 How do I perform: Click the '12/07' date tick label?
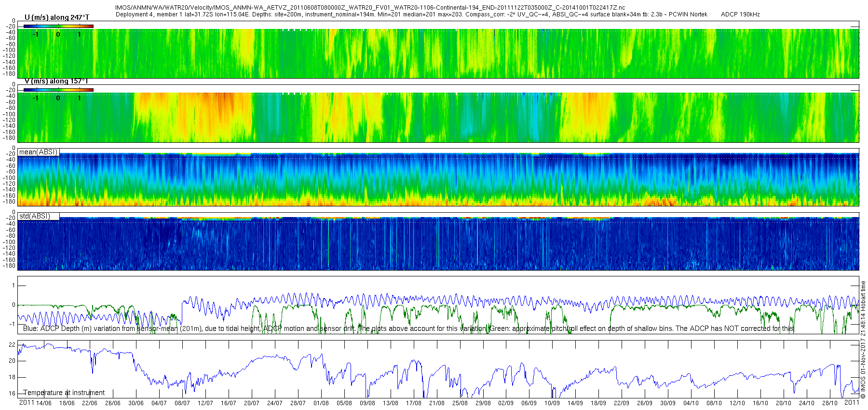(x=205, y=403)
